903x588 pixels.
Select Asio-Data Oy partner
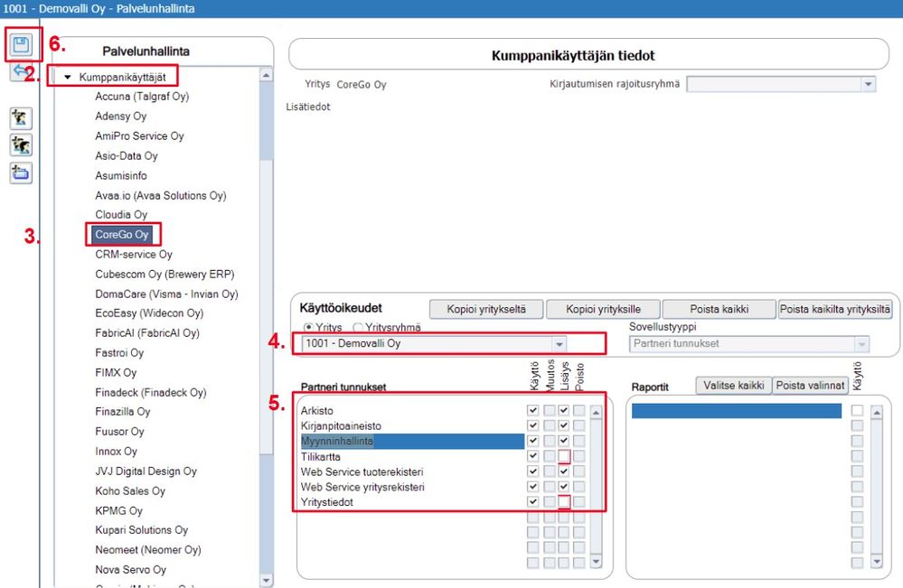coord(127,156)
